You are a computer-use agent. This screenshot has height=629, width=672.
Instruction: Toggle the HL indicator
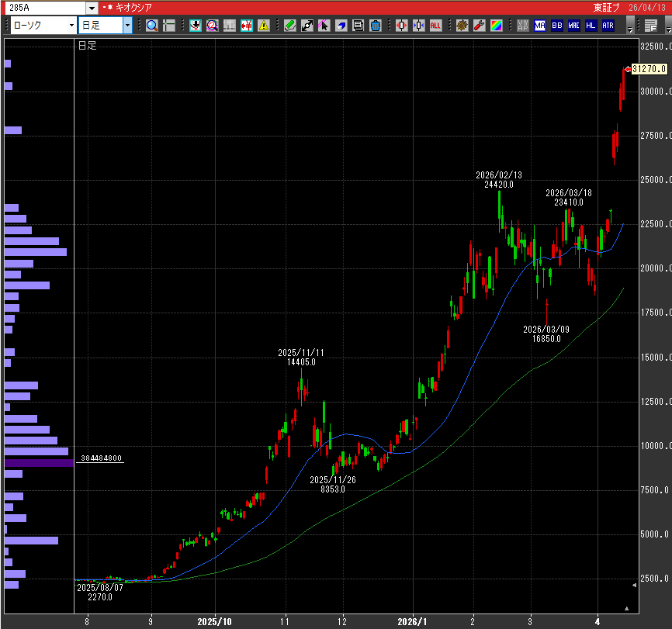click(591, 26)
